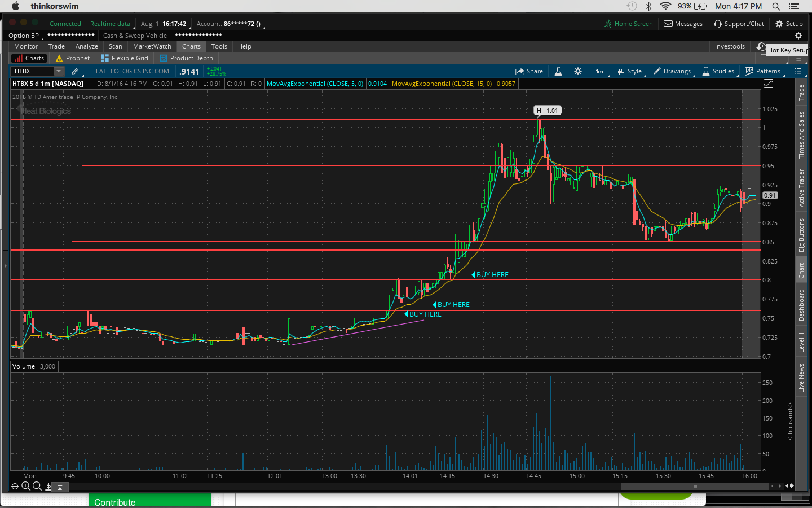This screenshot has height=508, width=812.
Task: Open the chart grid layout selector
Action: click(767, 59)
